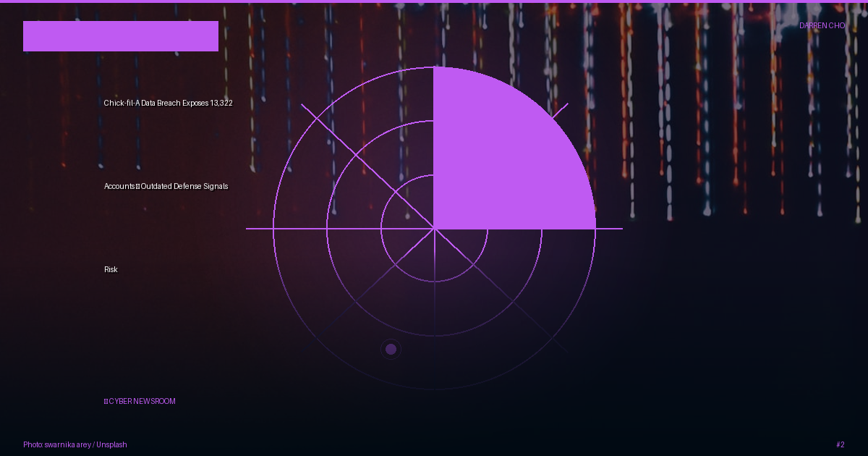This screenshot has height=456, width=868.
Task: Click the faded lower-right diagonal radar line
Action: 501,291
